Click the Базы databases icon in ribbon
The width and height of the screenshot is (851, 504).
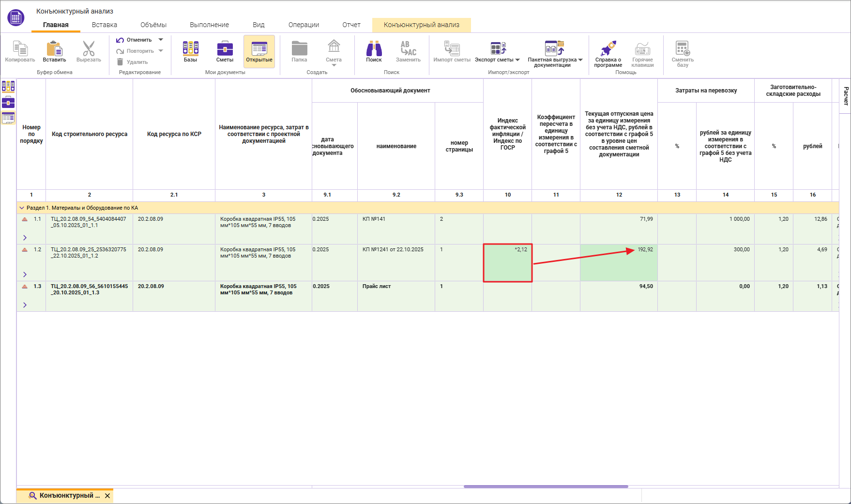190,49
